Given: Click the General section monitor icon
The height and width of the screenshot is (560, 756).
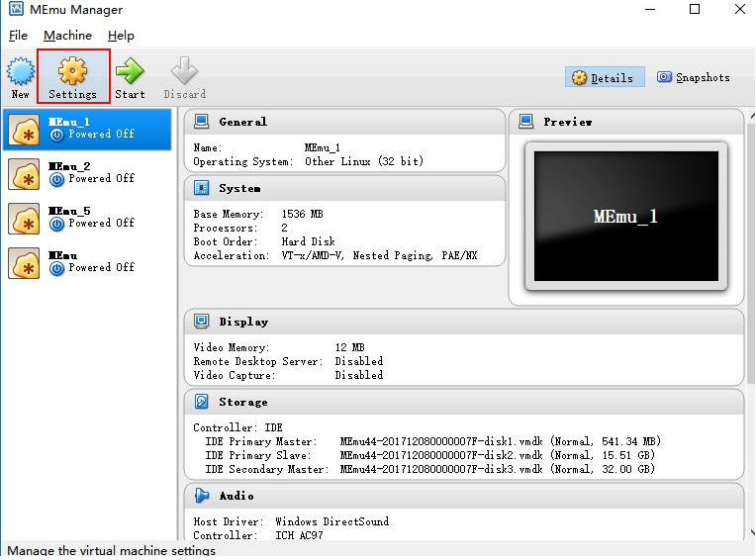Looking at the screenshot, I should pyautogui.click(x=202, y=122).
